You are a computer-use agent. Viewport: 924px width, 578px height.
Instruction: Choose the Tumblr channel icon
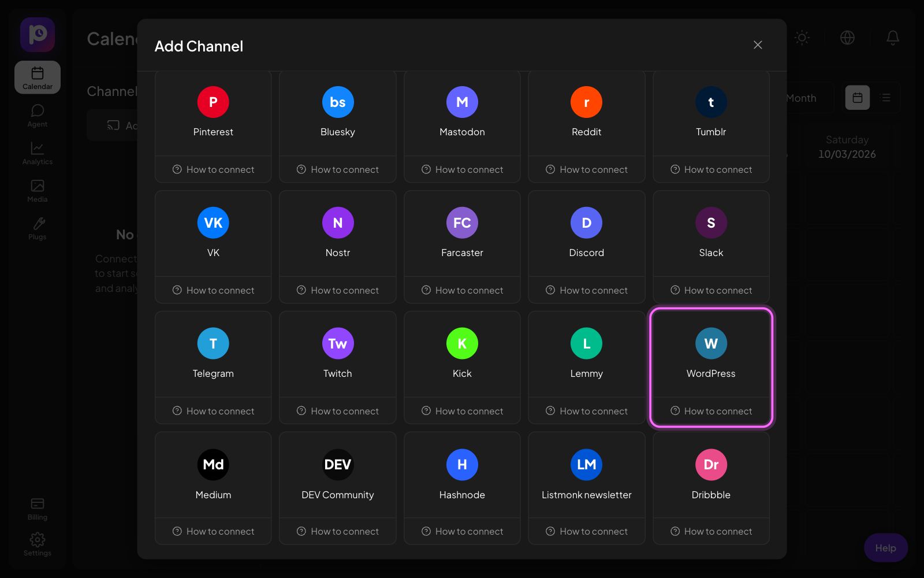point(711,102)
